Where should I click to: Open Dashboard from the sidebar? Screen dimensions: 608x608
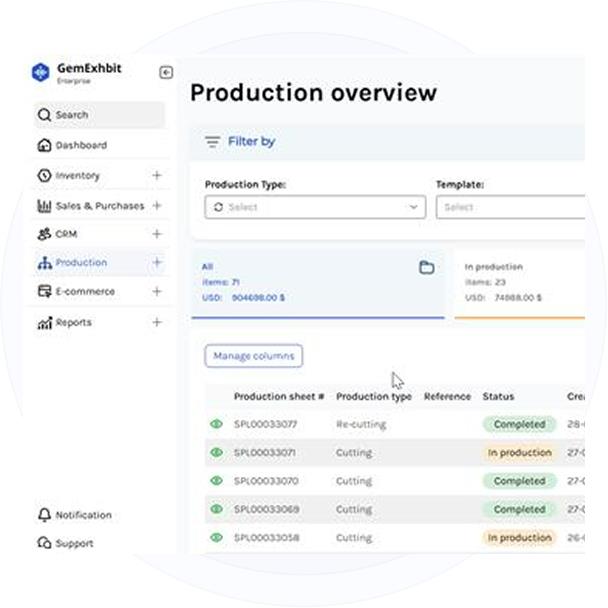80,145
